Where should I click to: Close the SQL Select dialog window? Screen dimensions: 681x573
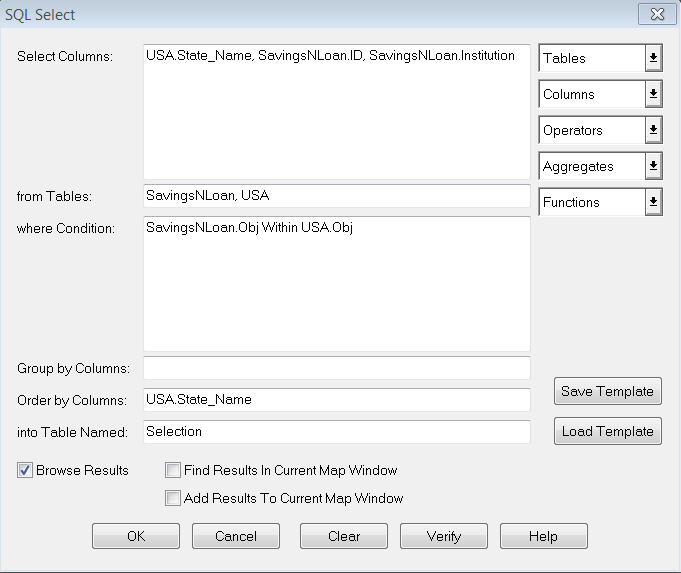tap(654, 15)
